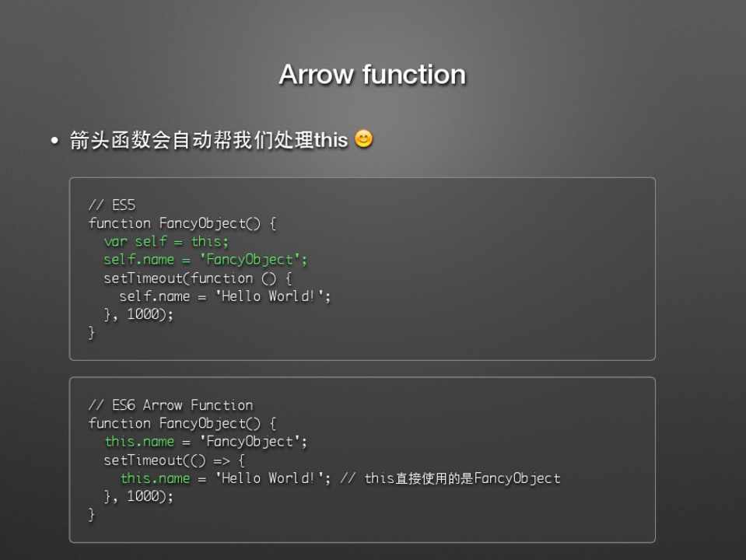Click green "this.name" before 'Hello World!'
Viewport: 746px width, 560px height.
155,478
